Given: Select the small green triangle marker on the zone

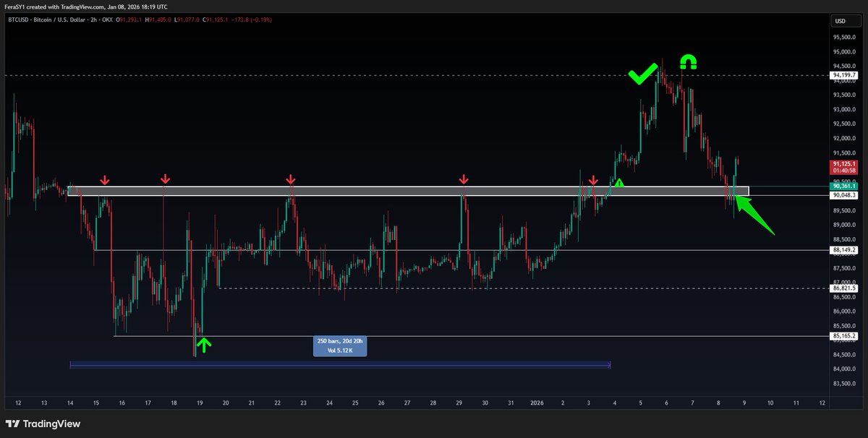Looking at the screenshot, I should (x=619, y=184).
